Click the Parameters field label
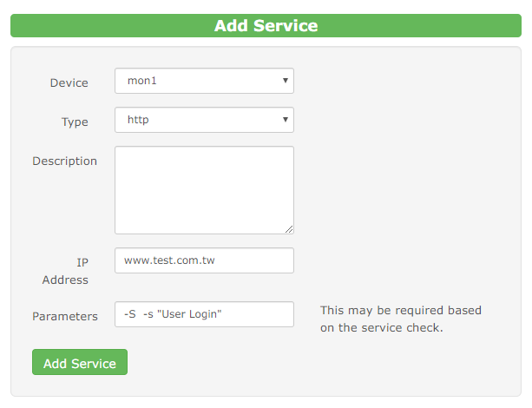Image resolution: width=532 pixels, height=408 pixels. tap(65, 316)
